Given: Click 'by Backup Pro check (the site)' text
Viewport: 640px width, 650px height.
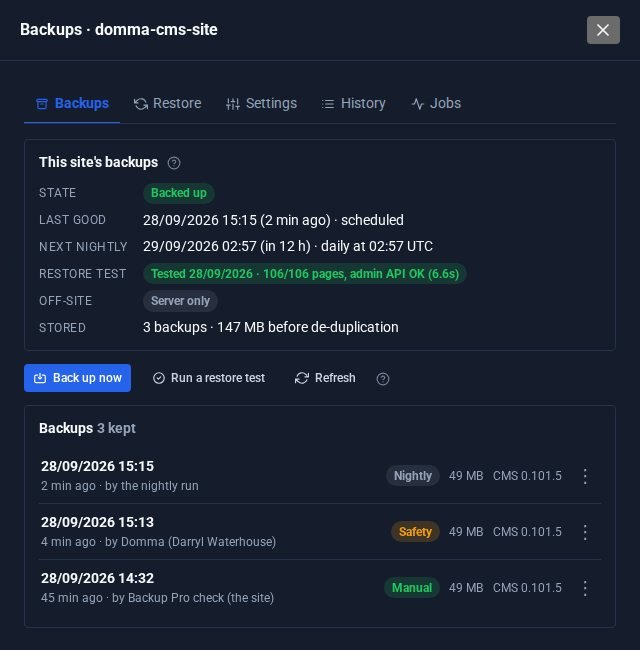Looking at the screenshot, I should [193, 598].
